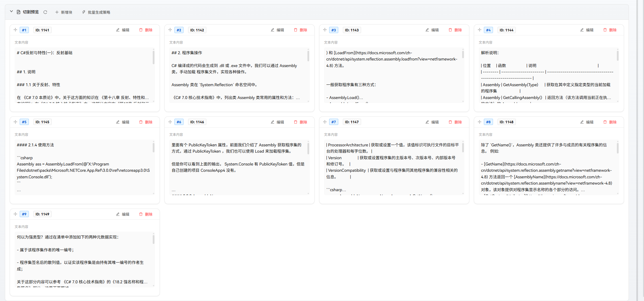Click text '# C#反射与特性(一)：反射基础'
Screen dimensions: 644x301
click(45, 53)
